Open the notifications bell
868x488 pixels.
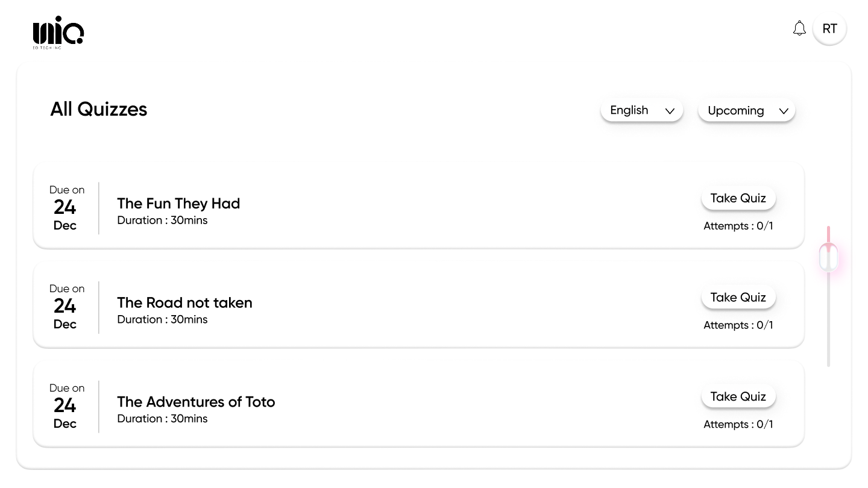pos(799,28)
